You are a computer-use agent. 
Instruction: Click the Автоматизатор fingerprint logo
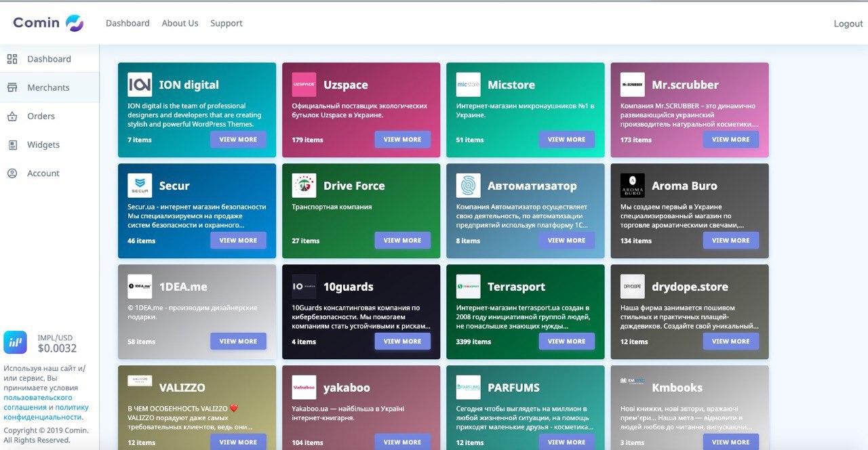(469, 186)
